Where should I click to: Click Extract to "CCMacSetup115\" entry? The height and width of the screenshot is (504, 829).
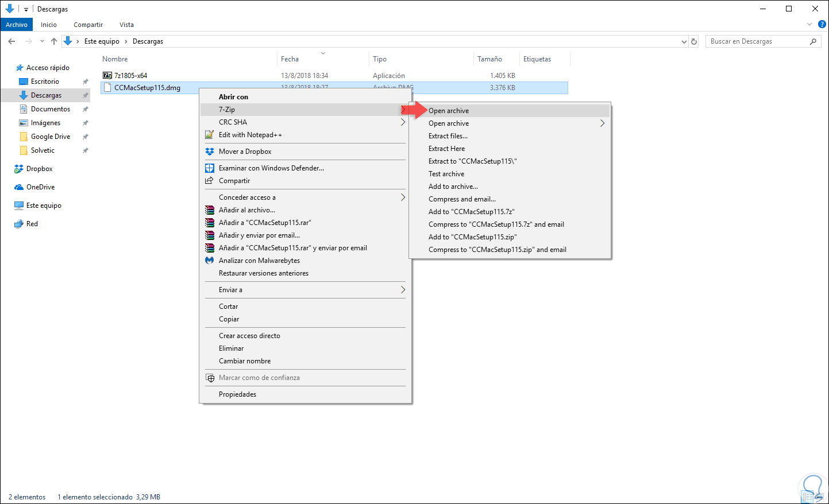coord(473,161)
